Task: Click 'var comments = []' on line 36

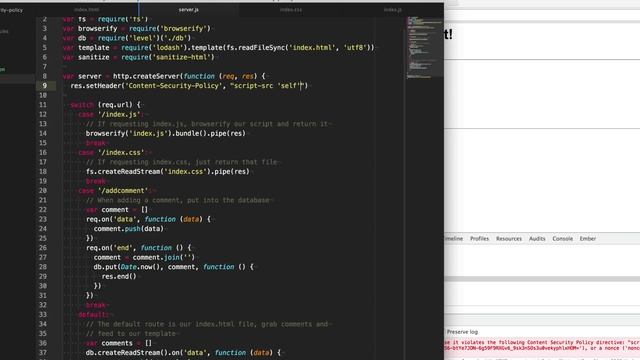Action: (119, 343)
